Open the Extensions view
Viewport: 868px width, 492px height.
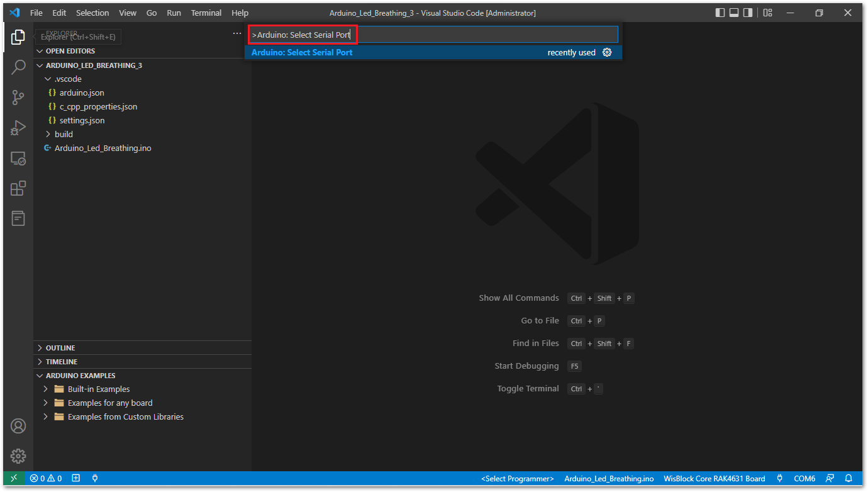point(18,189)
